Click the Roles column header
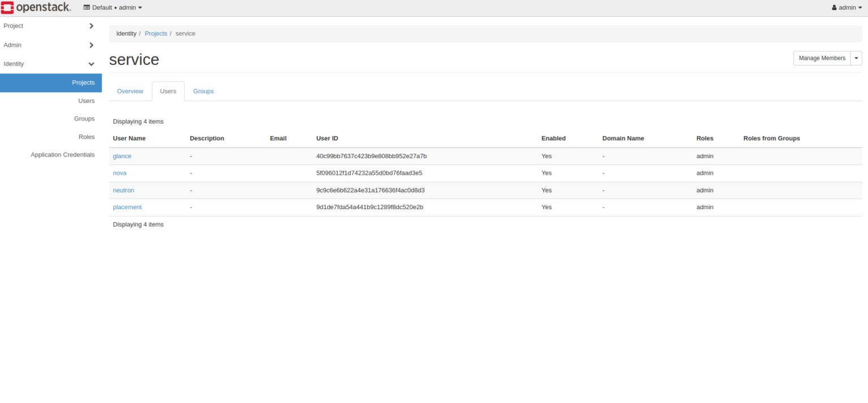The image size is (868, 403). pyautogui.click(x=705, y=138)
